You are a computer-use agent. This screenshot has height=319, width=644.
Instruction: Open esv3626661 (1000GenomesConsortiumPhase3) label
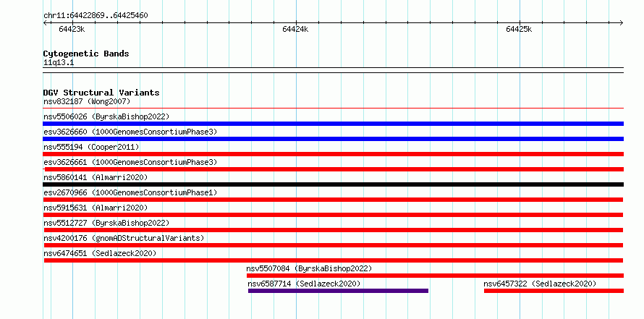130,162
